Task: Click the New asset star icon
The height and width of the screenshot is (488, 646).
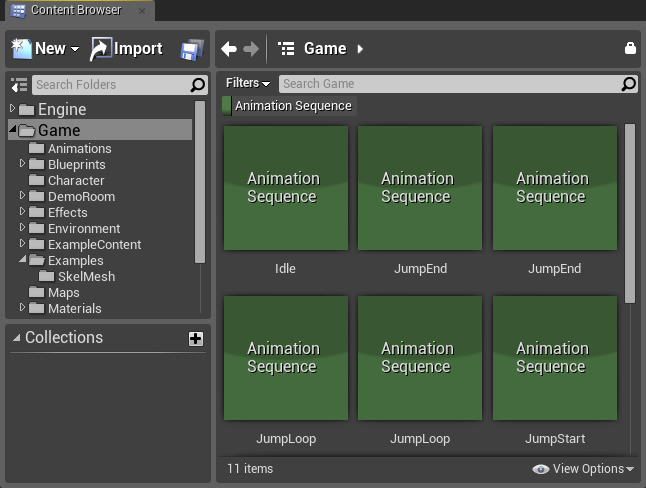Action: click(x=21, y=49)
